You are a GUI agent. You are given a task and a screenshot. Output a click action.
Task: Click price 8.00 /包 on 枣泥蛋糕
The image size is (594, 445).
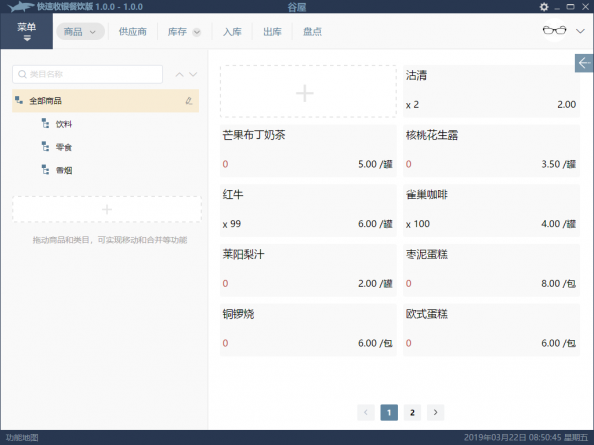tap(559, 284)
